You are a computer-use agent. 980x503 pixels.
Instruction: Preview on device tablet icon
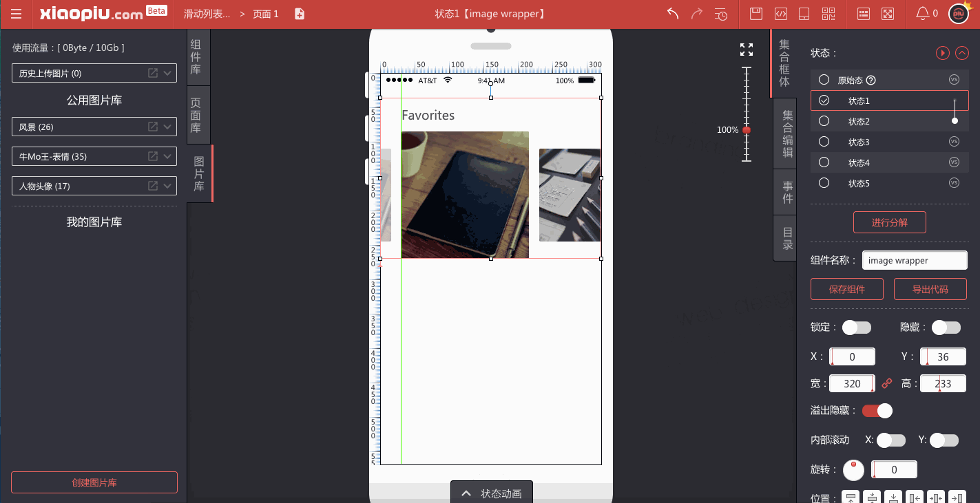[x=804, y=14]
